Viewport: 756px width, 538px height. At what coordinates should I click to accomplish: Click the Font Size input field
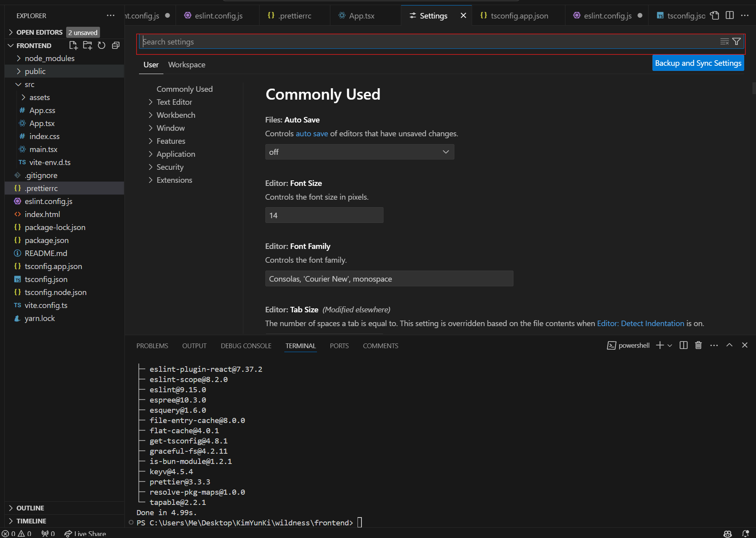pos(324,215)
